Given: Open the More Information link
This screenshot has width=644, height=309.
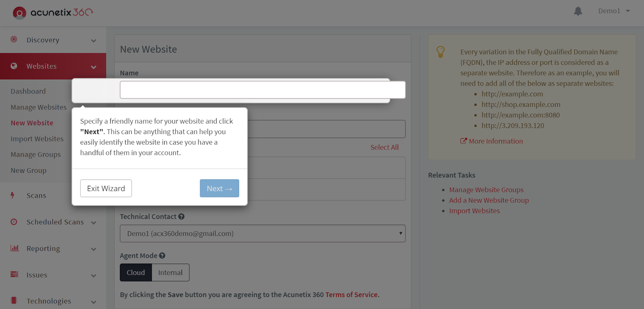Looking at the screenshot, I should (496, 141).
